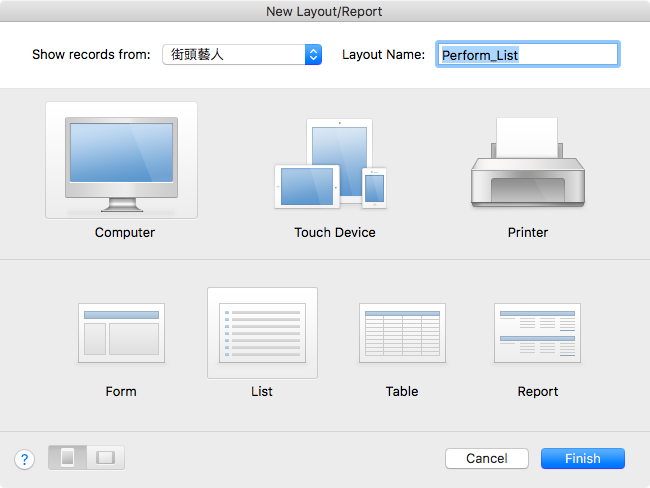
Task: Choose the Touch Device icon
Action: click(x=330, y=163)
